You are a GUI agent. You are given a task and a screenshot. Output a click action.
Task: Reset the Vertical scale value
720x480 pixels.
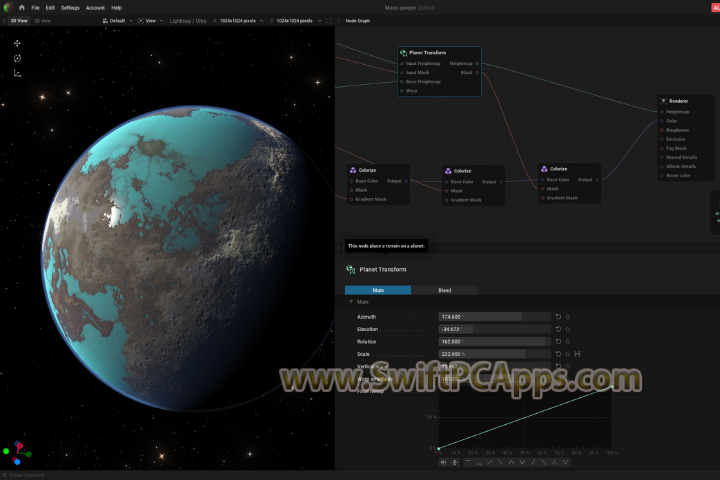click(x=558, y=366)
